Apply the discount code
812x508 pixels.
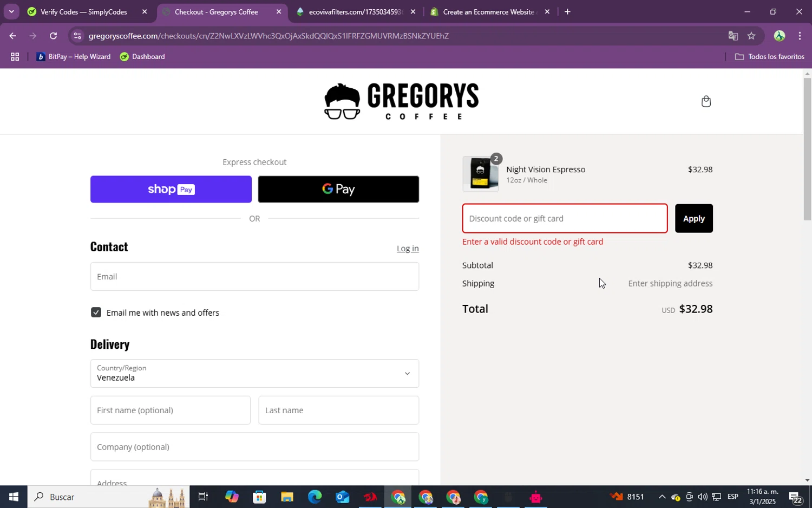694,218
